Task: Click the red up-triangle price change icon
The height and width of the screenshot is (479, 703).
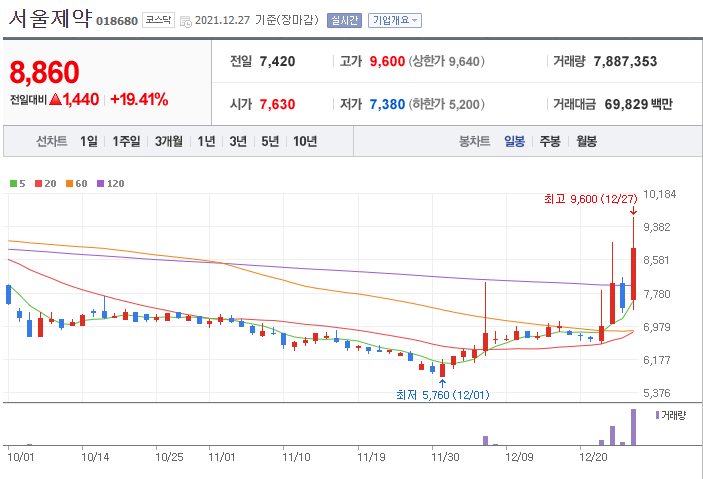Action: click(56, 99)
